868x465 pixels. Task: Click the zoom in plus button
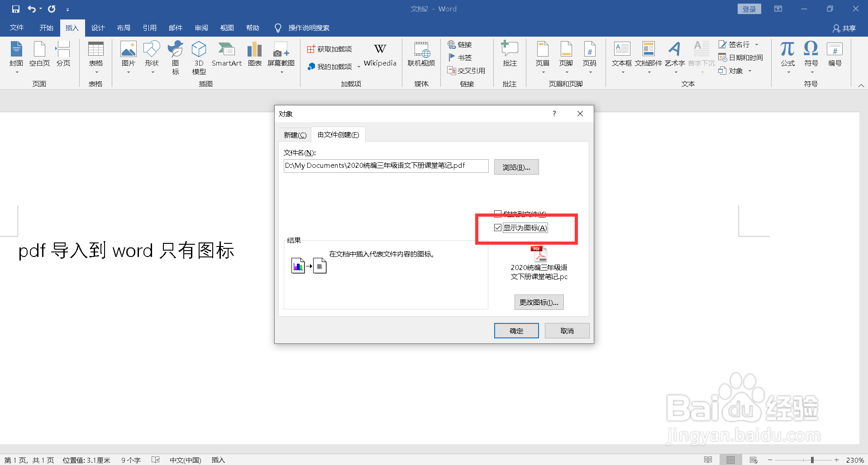[837, 460]
